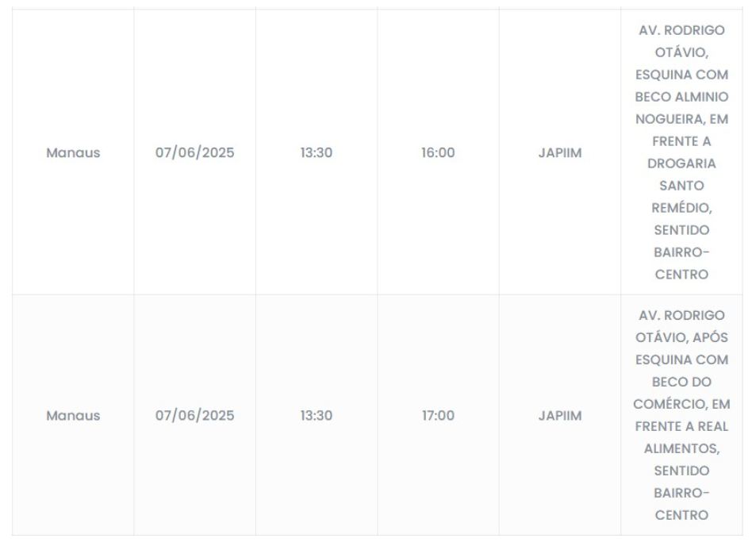Select the 17:00 end time cell
This screenshot has width=756, height=546.
438,415
